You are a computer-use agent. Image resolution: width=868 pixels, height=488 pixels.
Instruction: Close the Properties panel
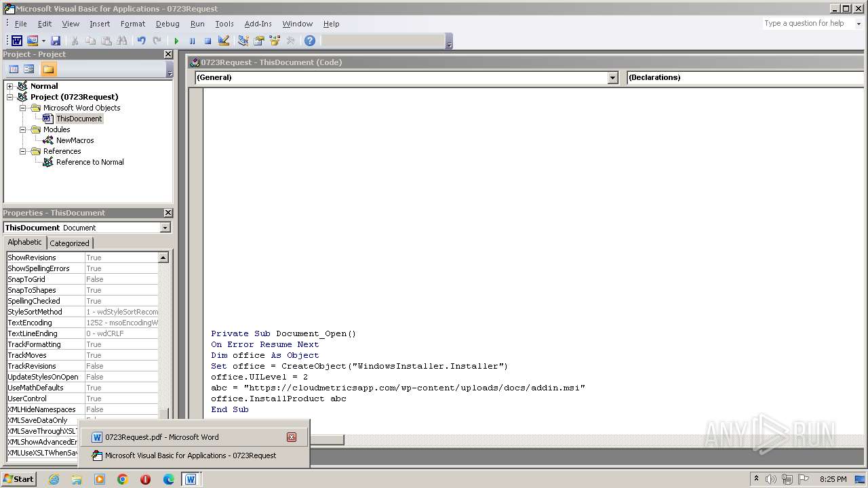[168, 213]
